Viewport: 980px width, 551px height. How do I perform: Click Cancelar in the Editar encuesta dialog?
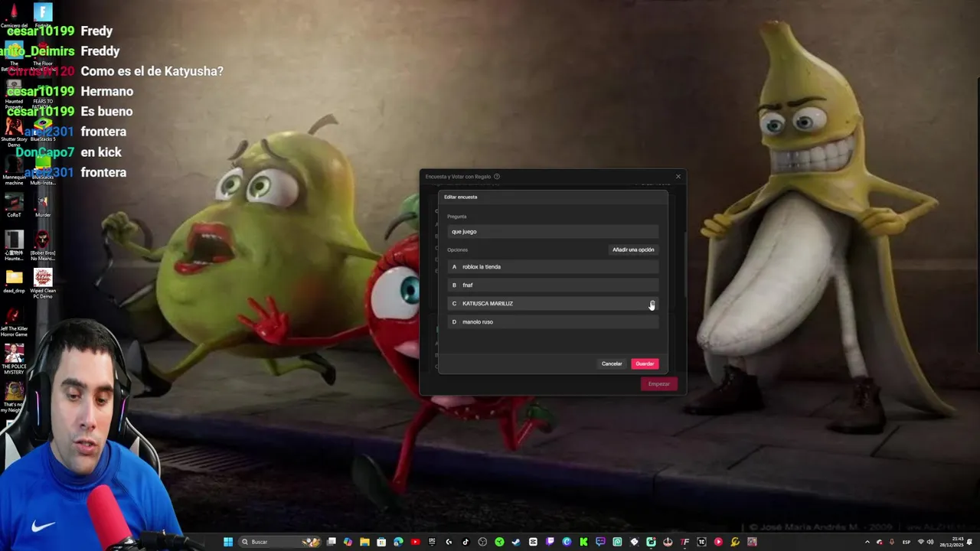pyautogui.click(x=612, y=364)
